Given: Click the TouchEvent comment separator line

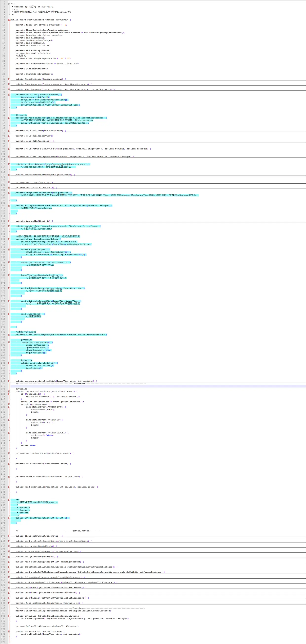Looking at the screenshot, I should [81, 384].
